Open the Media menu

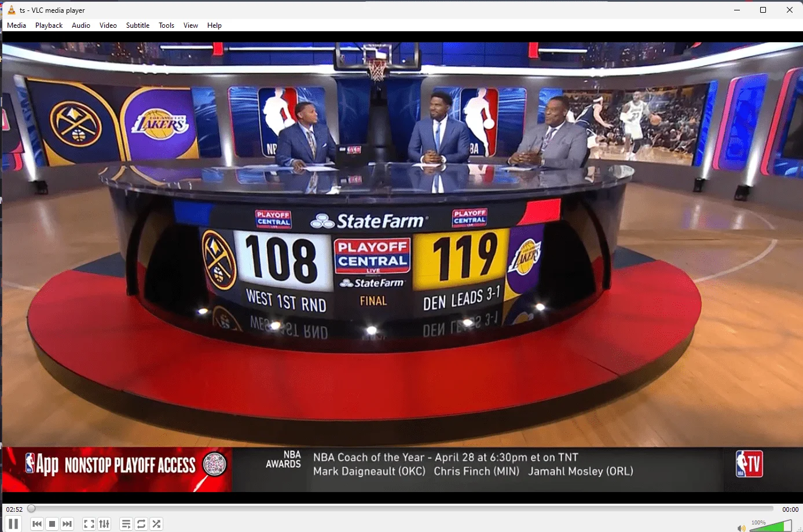click(16, 25)
